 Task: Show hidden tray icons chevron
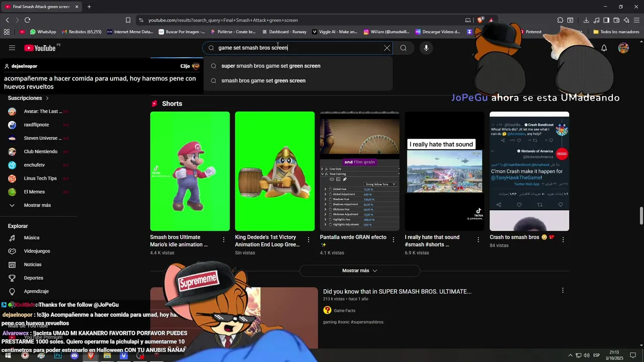[570, 355]
